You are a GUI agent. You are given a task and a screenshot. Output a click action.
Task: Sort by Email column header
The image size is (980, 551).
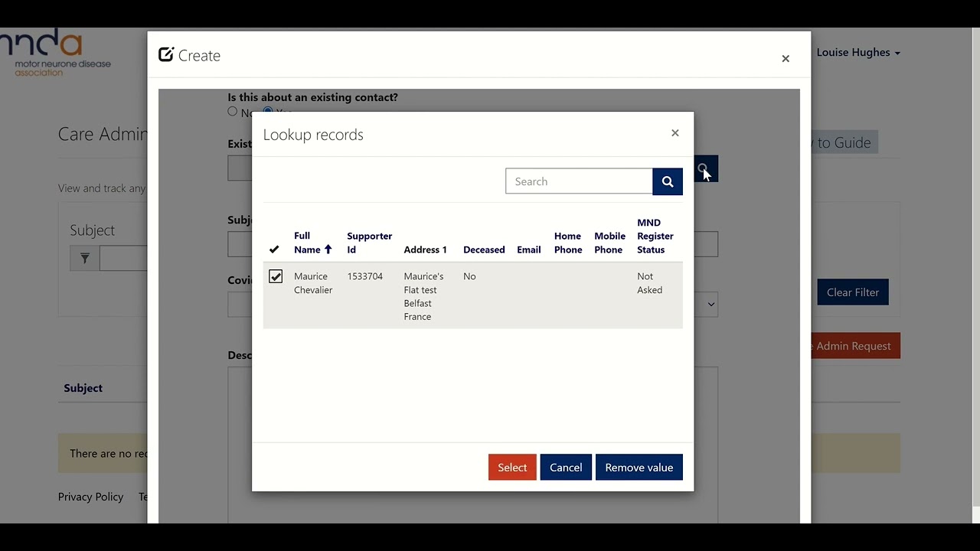click(x=529, y=249)
